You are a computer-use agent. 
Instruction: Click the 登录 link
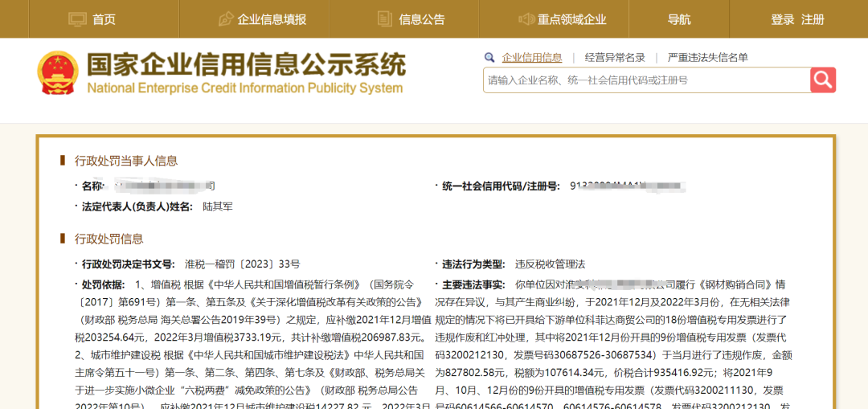point(783,19)
